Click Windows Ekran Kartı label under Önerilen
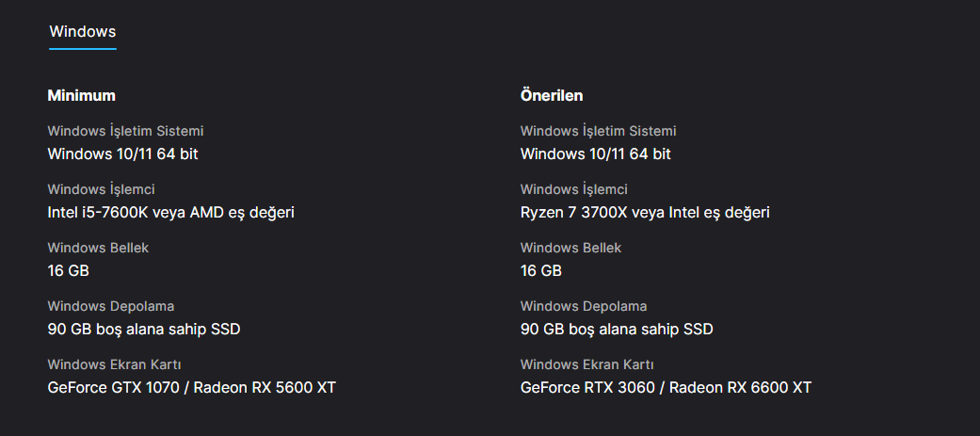 tap(586, 364)
